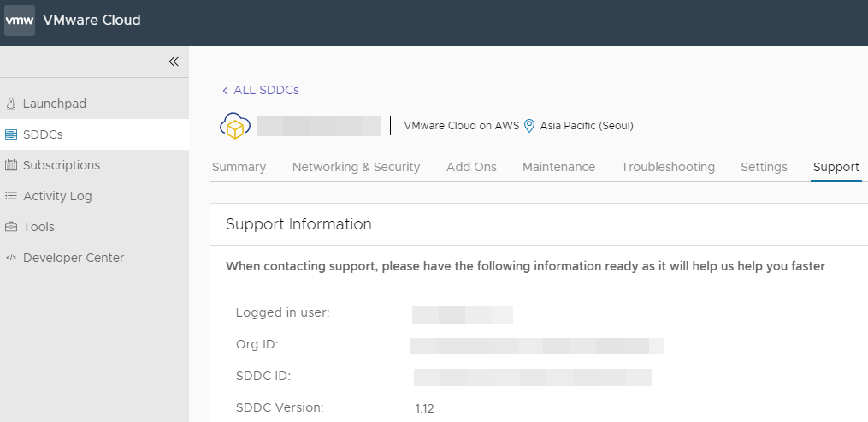The height and width of the screenshot is (422, 868).
Task: Click the 'SDDC ID:' label
Action: coord(263,376)
